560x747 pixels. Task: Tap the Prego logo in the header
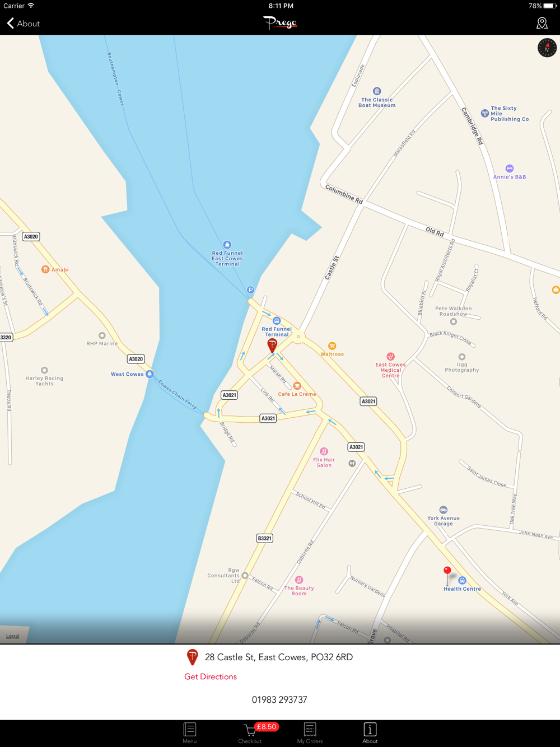pyautogui.click(x=280, y=23)
